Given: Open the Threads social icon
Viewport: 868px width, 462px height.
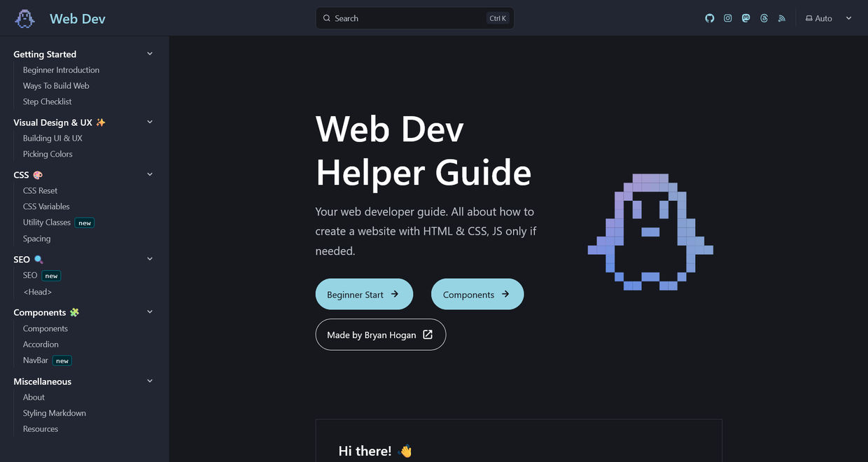Looking at the screenshot, I should tap(764, 18).
